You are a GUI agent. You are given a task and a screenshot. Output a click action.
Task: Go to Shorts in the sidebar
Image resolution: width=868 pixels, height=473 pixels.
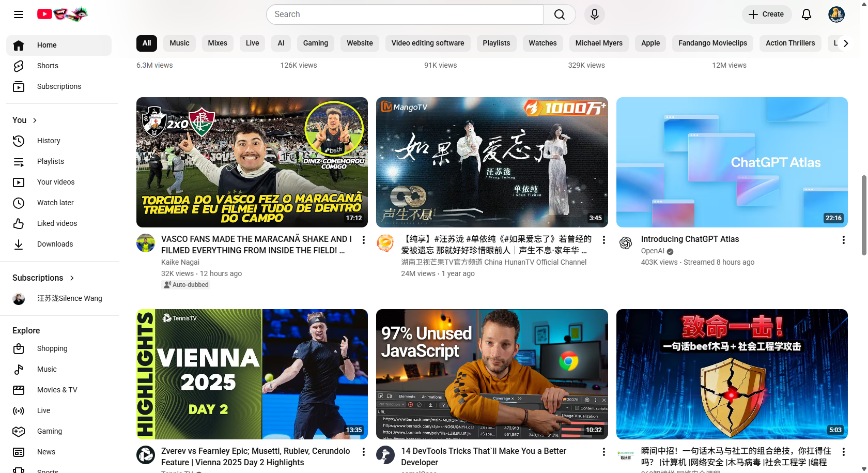point(47,66)
